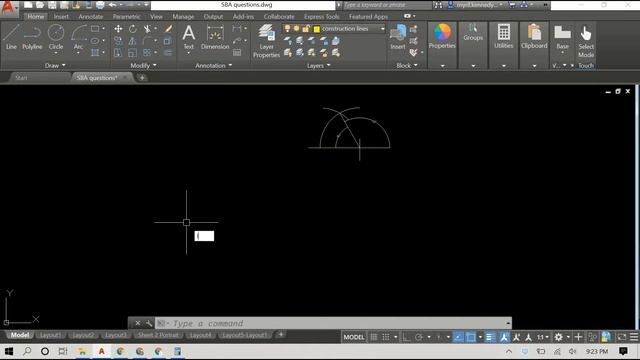The image size is (640, 360).
Task: Expand the Block panel
Action: click(x=407, y=65)
